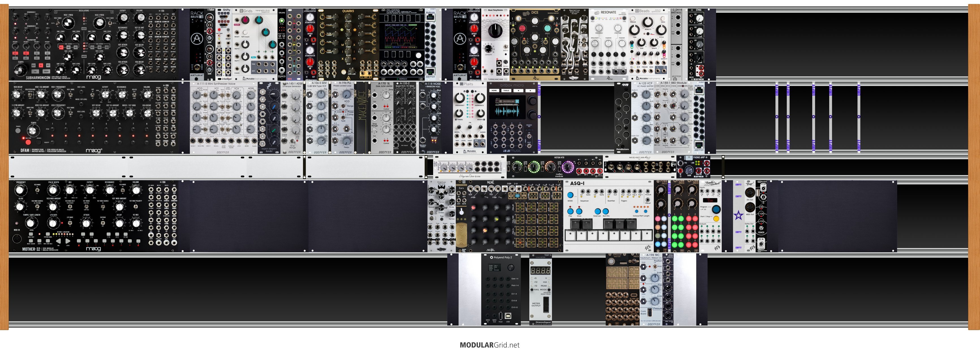Select the RESONATE modal synthesizer module
Viewport: 980px width, 351px height.
[x=609, y=44]
